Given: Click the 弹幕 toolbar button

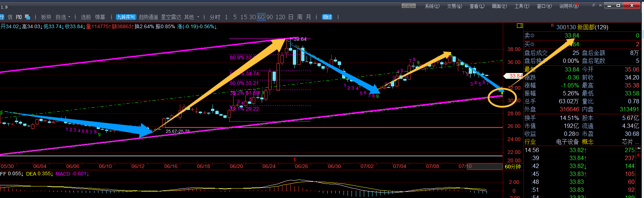Looking at the screenshot, I should click(100, 17).
